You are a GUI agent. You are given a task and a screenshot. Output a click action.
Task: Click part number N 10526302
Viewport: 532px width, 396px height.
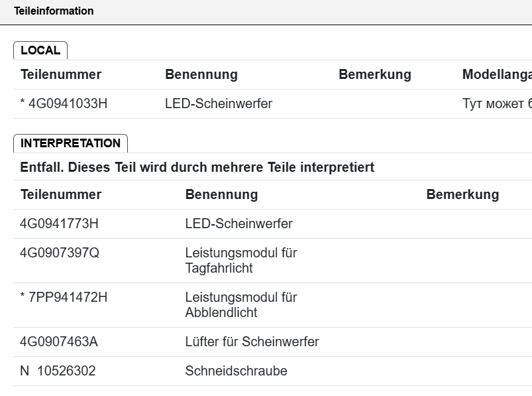coord(58,371)
